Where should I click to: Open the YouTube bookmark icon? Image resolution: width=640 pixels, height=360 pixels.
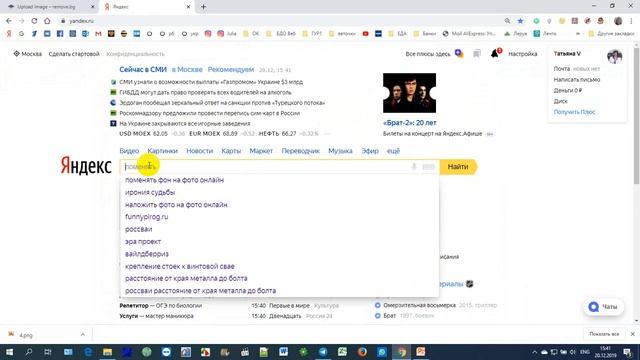click(x=365, y=33)
